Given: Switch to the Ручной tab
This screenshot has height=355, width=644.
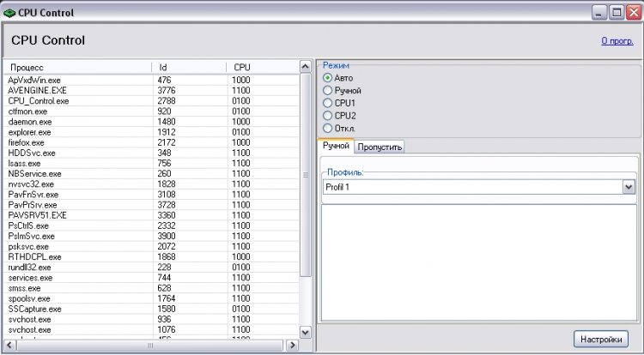Looking at the screenshot, I should pos(335,146).
